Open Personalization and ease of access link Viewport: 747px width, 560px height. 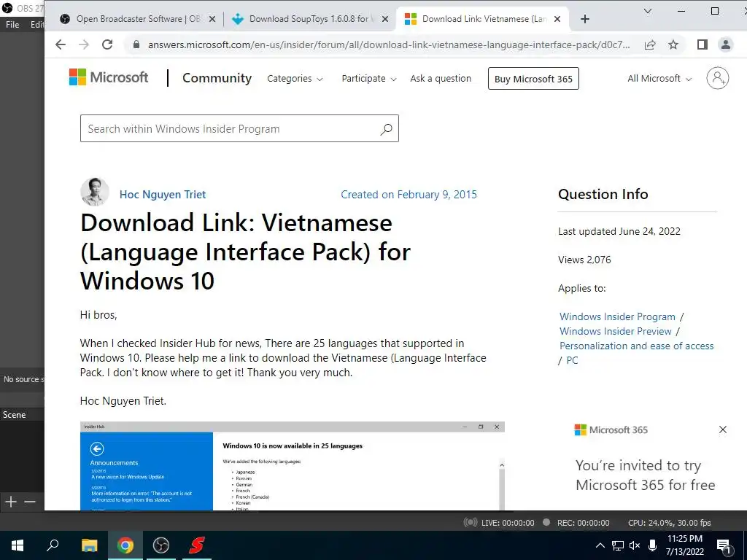[x=636, y=346]
